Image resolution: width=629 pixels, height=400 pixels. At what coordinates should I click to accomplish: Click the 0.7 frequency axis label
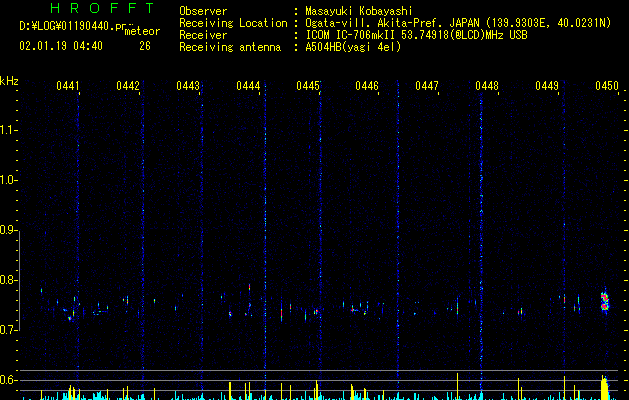9,330
